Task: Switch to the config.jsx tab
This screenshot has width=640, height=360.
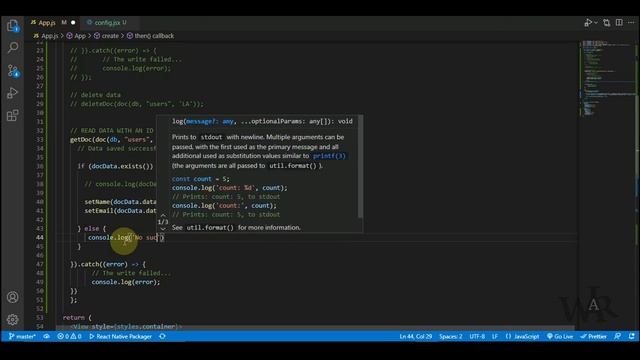Action: click(x=107, y=22)
